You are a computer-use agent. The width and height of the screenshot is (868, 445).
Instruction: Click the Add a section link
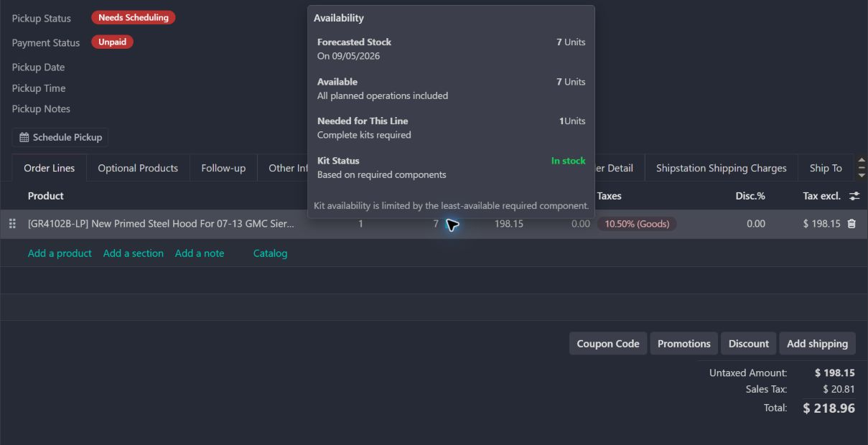(134, 253)
